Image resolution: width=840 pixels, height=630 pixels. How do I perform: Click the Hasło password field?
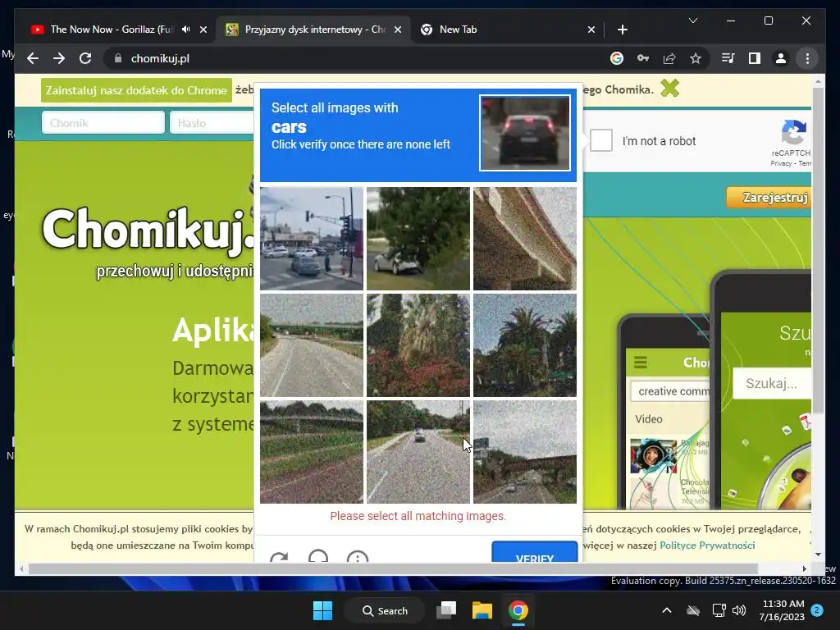click(x=212, y=123)
